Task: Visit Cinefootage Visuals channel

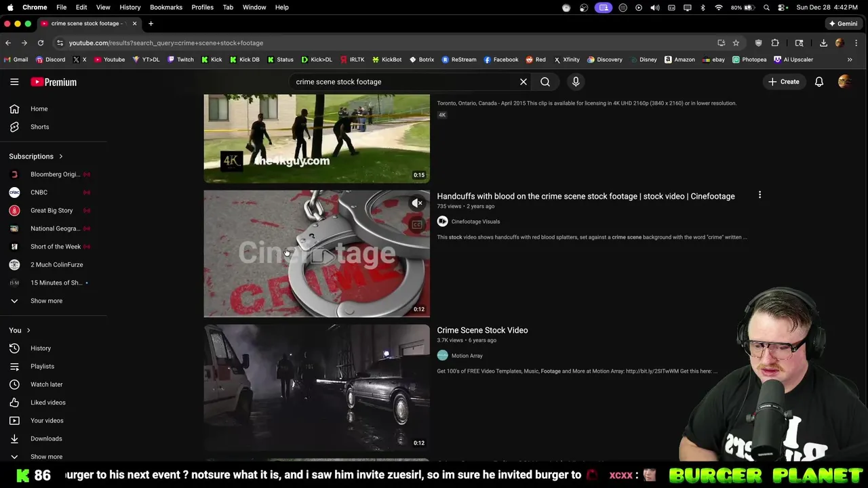Action: tap(475, 222)
